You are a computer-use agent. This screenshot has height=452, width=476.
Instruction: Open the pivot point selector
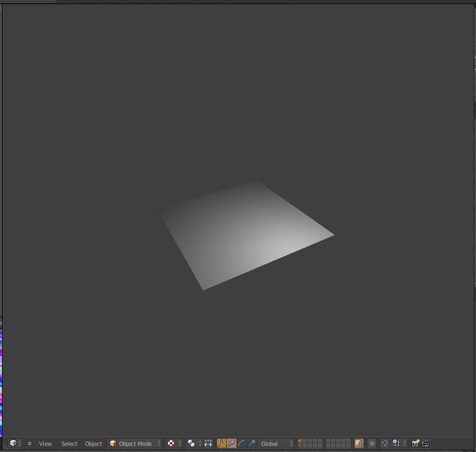coord(194,443)
